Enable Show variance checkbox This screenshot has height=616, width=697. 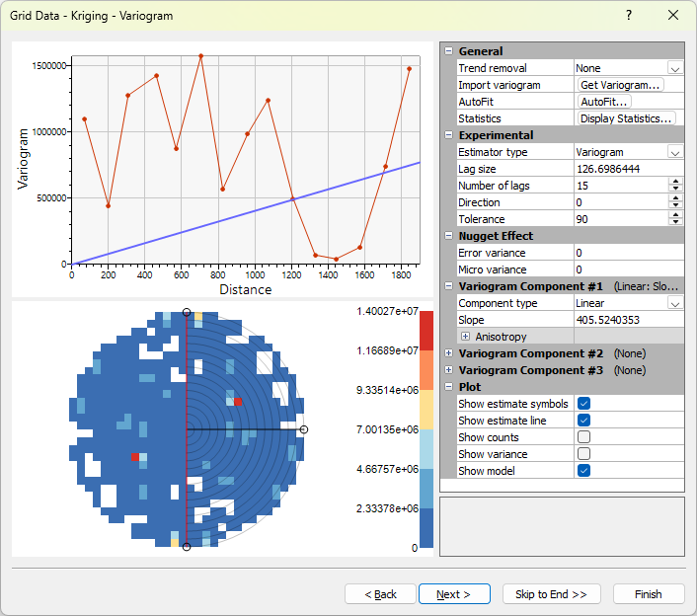coord(583,454)
